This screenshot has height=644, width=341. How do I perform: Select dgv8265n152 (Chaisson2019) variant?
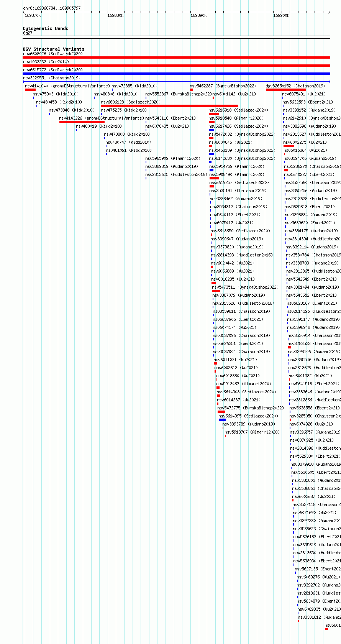tap(295, 86)
